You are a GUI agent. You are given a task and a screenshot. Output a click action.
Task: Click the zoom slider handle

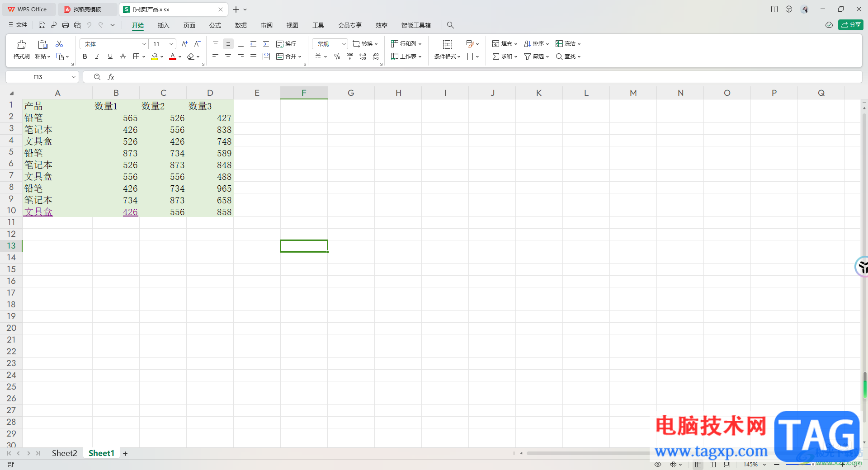pyautogui.click(x=812, y=465)
